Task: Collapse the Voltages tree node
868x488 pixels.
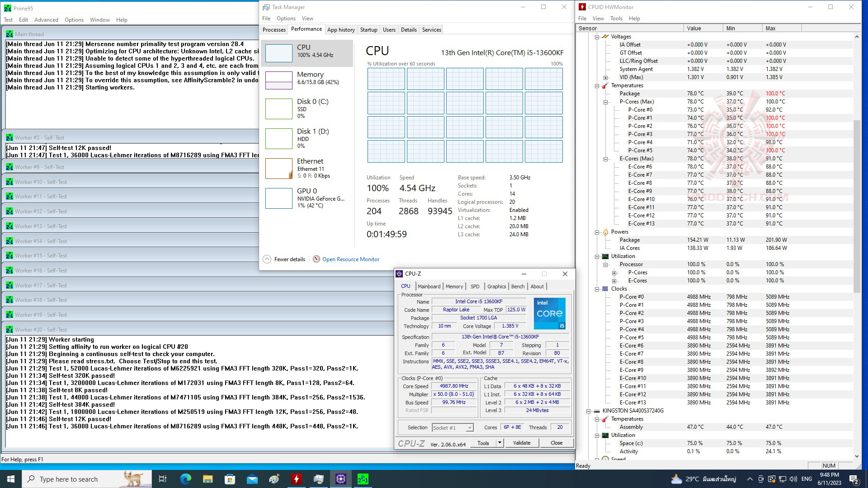Action: pos(597,37)
